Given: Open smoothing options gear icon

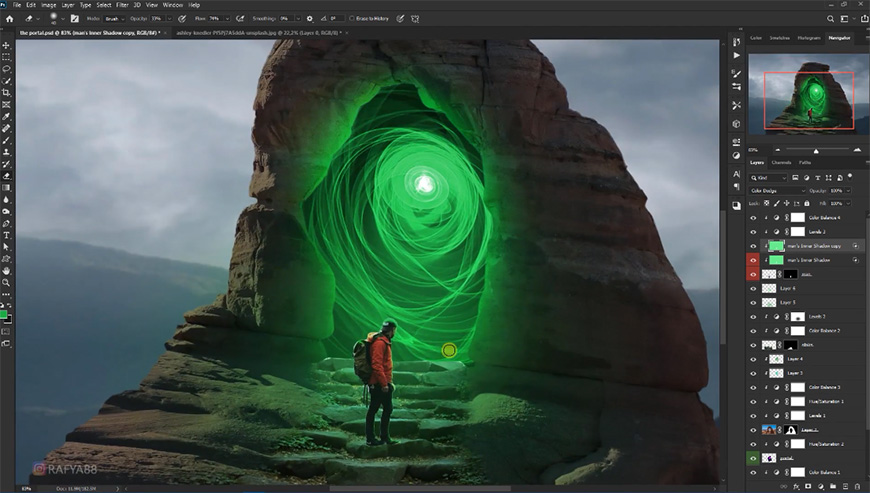Looking at the screenshot, I should tap(310, 18).
